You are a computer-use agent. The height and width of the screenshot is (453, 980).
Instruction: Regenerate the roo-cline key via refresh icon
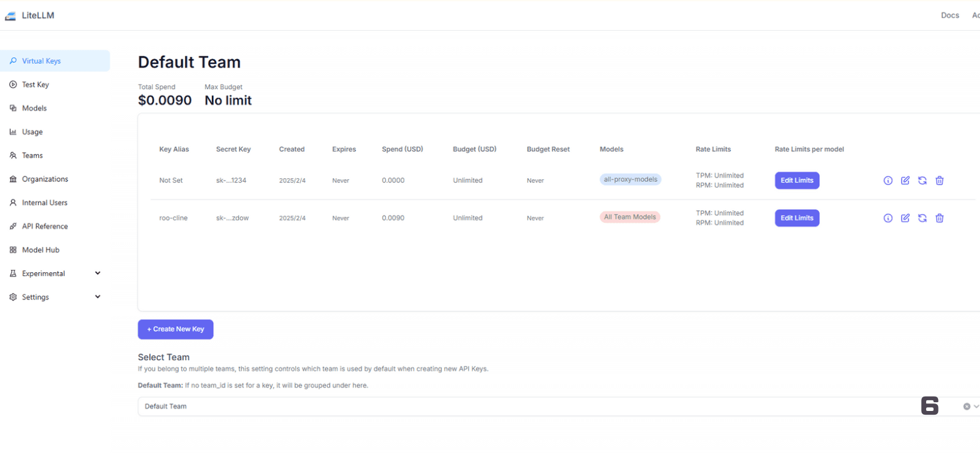[922, 218]
